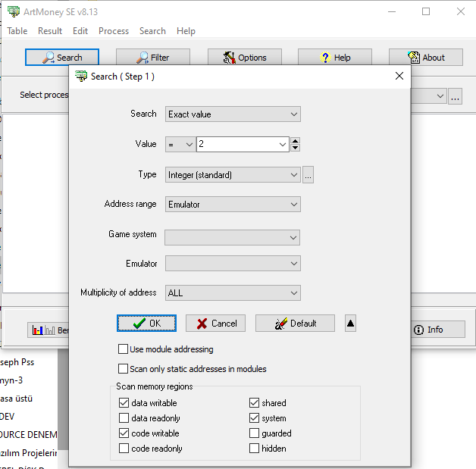Cancel the Search Step 1 dialog

point(215,323)
